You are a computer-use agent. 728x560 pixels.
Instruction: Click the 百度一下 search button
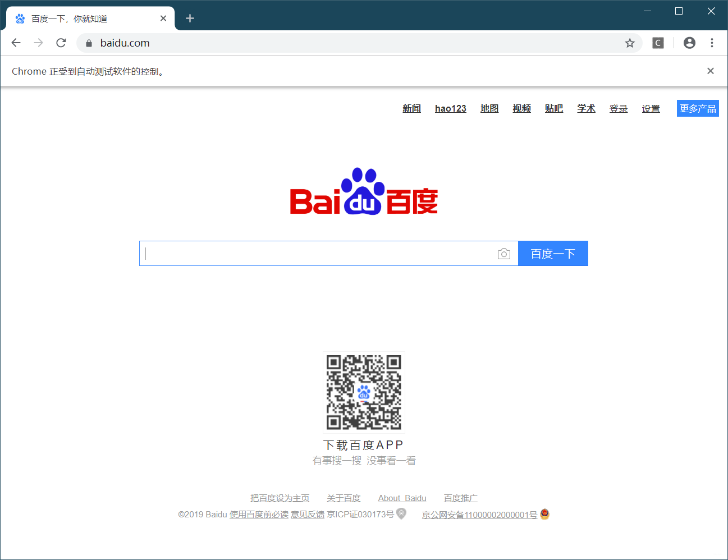point(553,253)
